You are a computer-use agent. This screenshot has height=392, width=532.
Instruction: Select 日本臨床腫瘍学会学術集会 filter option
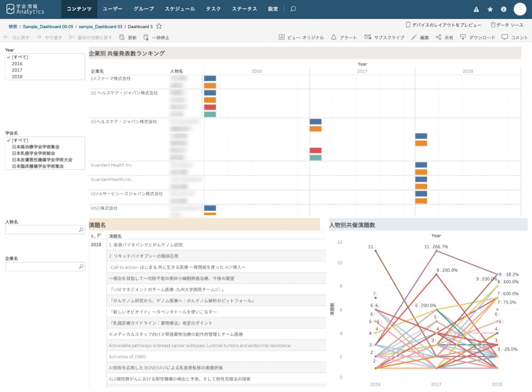coord(38,166)
